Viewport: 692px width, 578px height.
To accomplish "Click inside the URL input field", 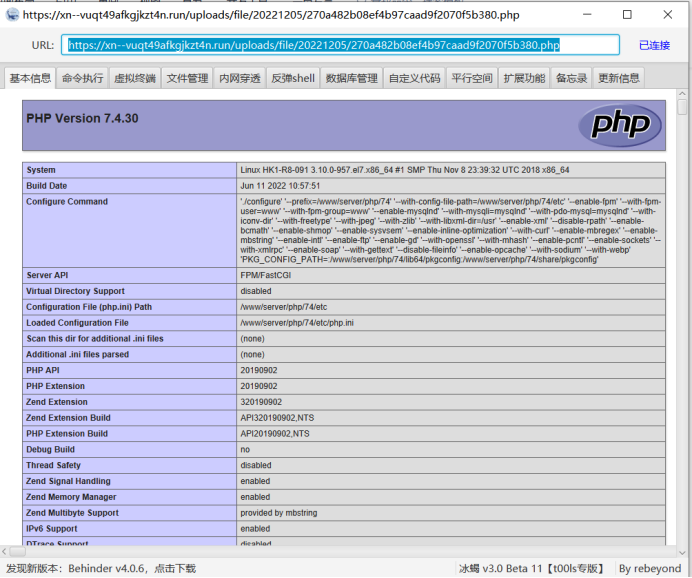I will (340, 45).
